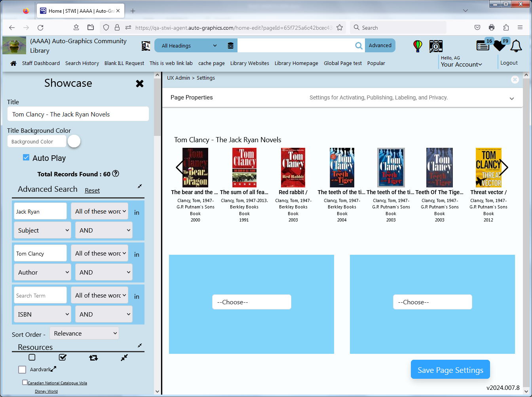Open the Subject field dropdown

[x=42, y=230]
